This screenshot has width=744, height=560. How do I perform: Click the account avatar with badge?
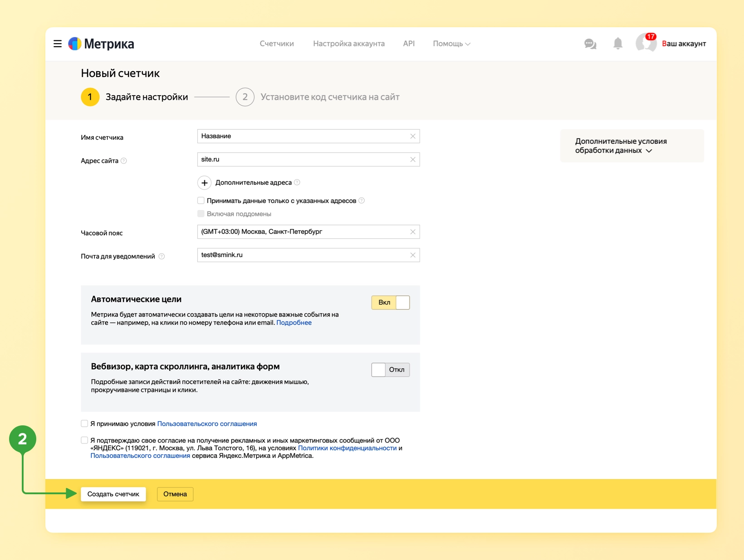click(646, 43)
